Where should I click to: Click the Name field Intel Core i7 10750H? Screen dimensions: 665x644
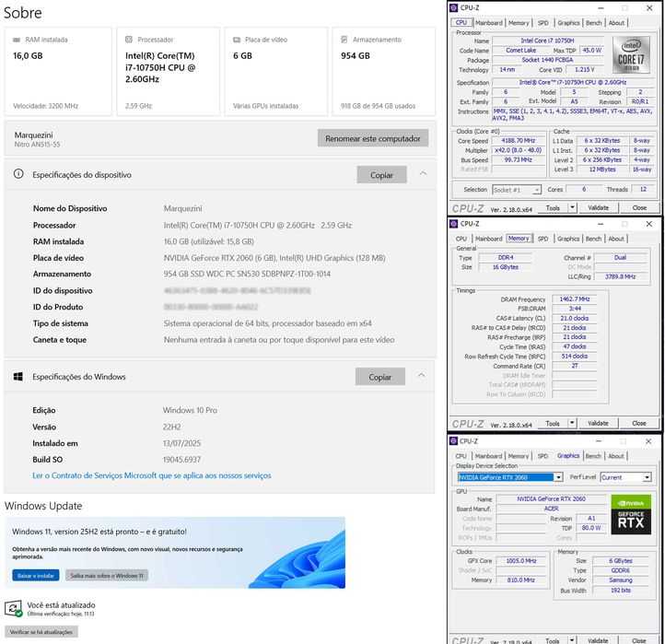[547, 41]
